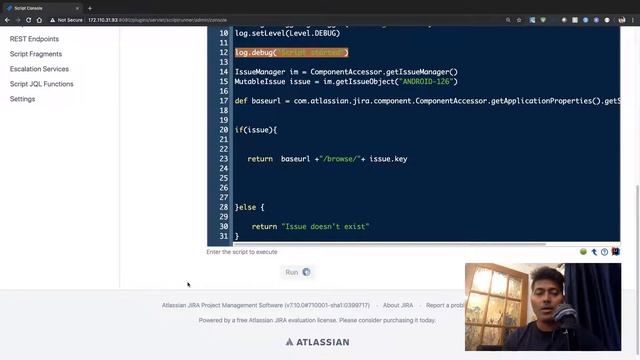Click the zoom magnifier icon in address bar

pos(508,20)
